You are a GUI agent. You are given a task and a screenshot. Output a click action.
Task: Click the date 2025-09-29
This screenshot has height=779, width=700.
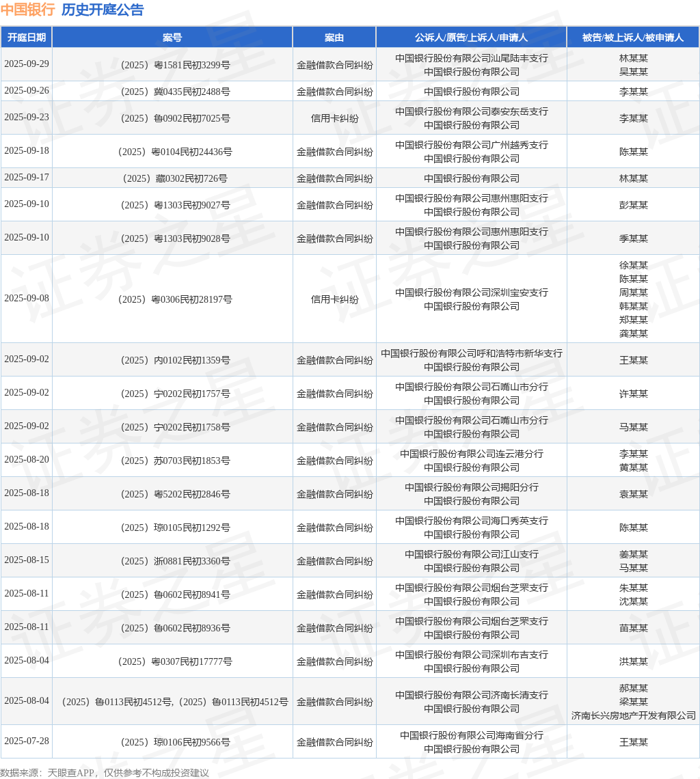point(27,64)
